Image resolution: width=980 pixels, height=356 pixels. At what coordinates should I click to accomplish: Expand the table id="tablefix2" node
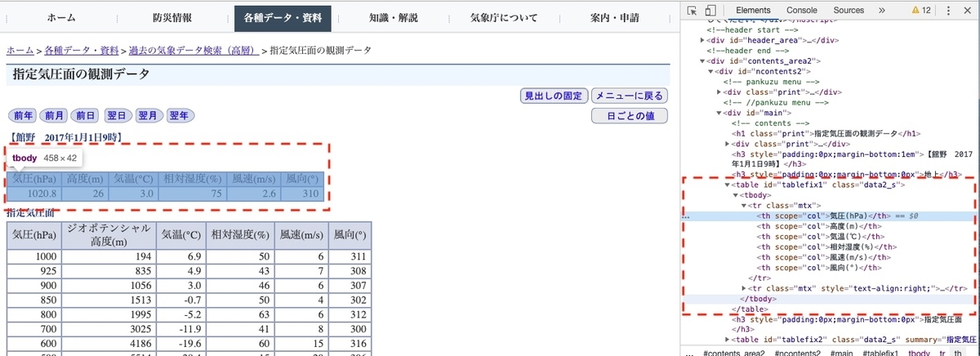[728, 339]
